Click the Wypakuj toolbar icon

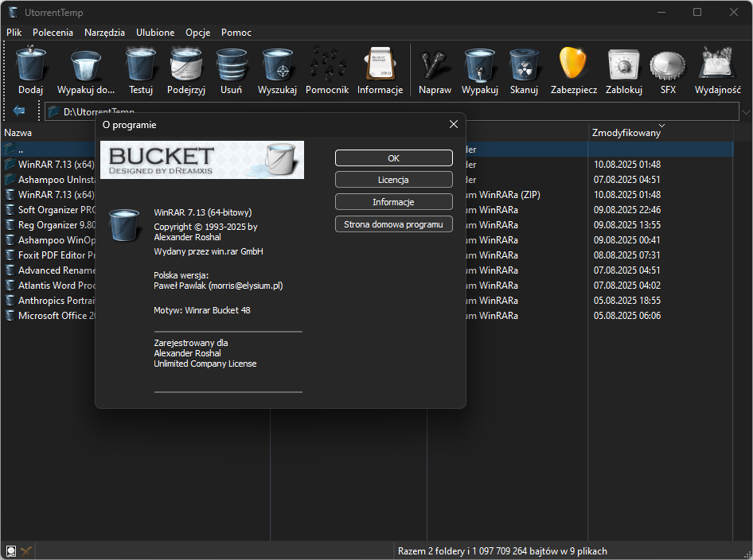(x=480, y=64)
